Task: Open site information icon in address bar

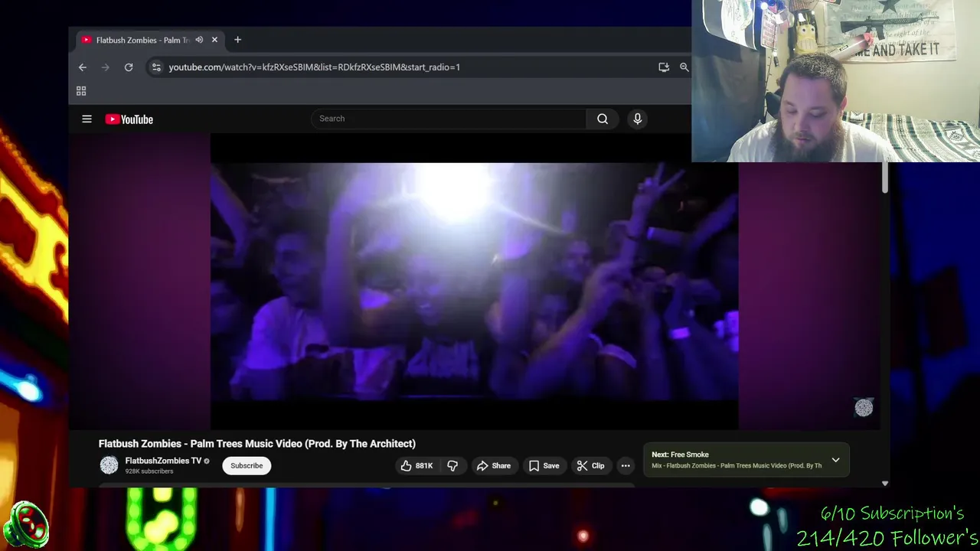Action: point(156,67)
